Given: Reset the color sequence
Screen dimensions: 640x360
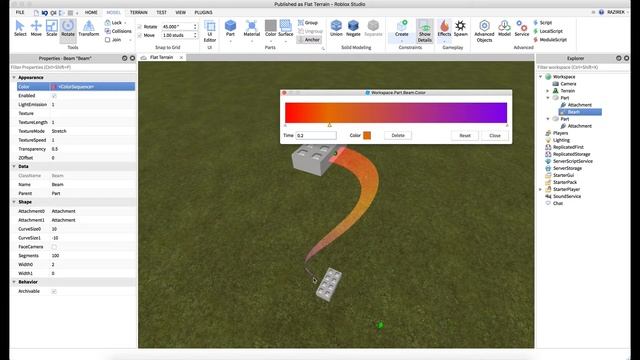Looking at the screenshot, I should pos(465,136).
